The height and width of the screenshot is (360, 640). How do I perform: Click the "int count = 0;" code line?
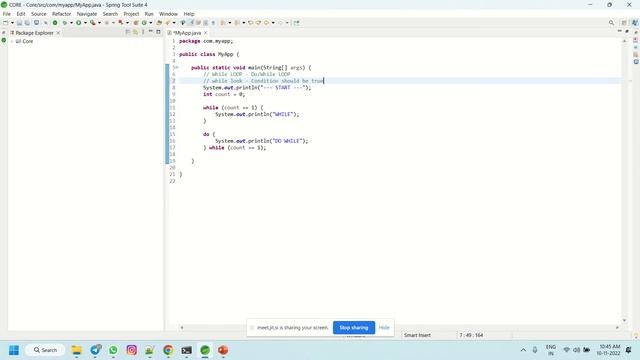224,94
